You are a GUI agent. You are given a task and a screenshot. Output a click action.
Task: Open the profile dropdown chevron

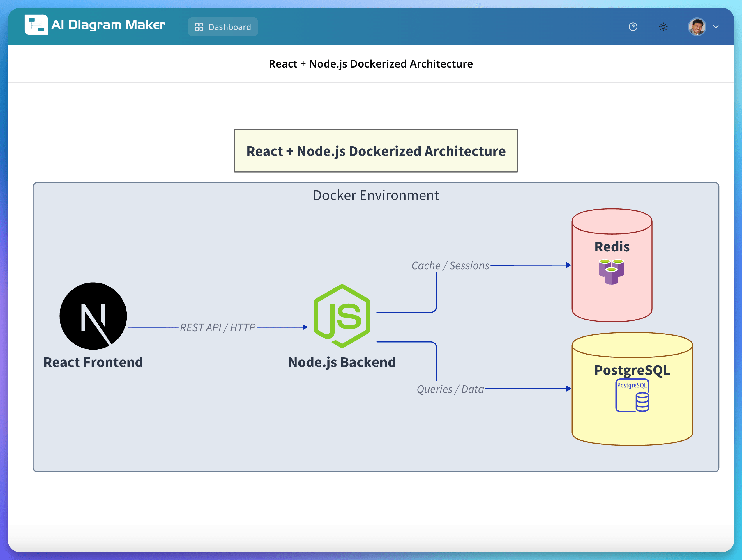point(716,27)
